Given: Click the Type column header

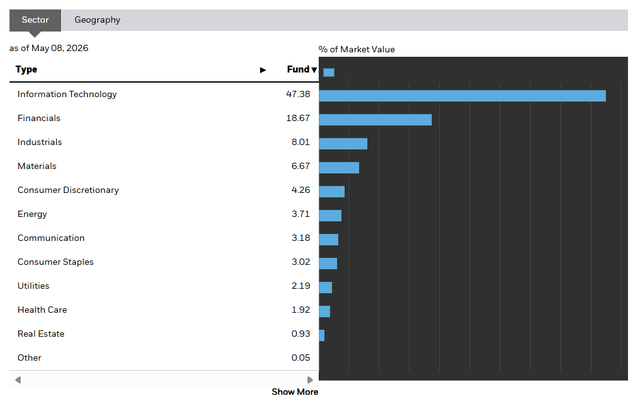Looking at the screenshot, I should [27, 69].
